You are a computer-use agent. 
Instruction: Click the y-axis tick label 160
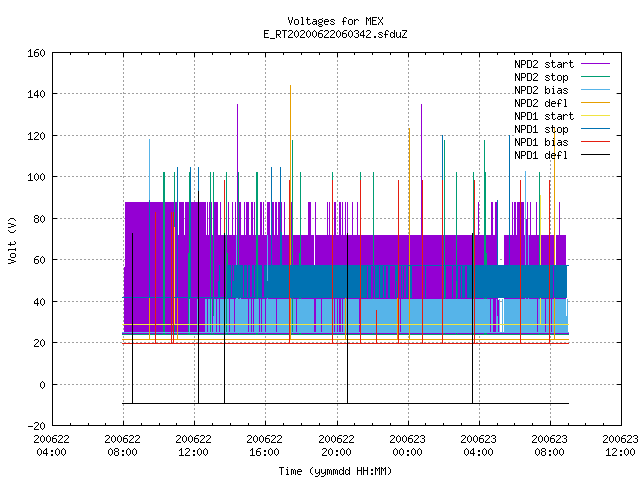click(x=36, y=53)
